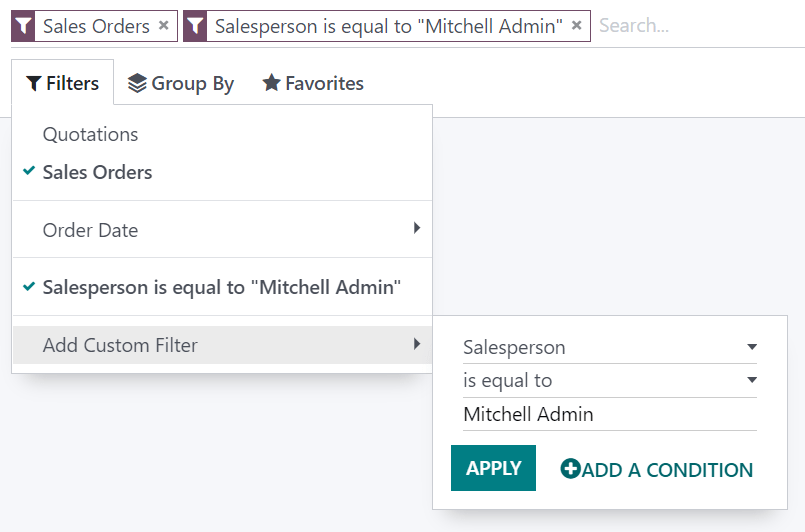Click the plus icon beside Add a Condition
Screen dimensions: 805x532
[x=570, y=469]
